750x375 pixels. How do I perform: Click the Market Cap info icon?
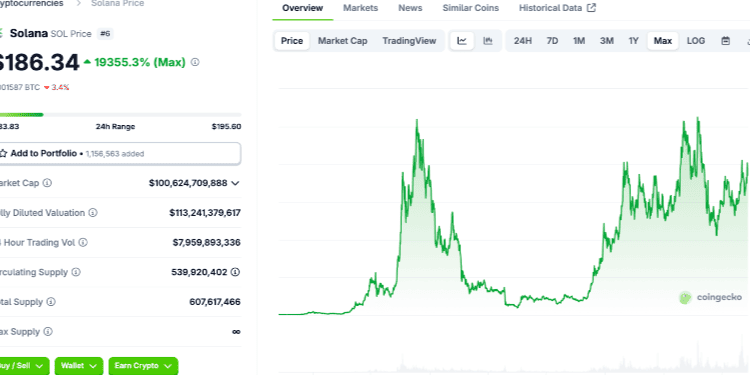47,183
